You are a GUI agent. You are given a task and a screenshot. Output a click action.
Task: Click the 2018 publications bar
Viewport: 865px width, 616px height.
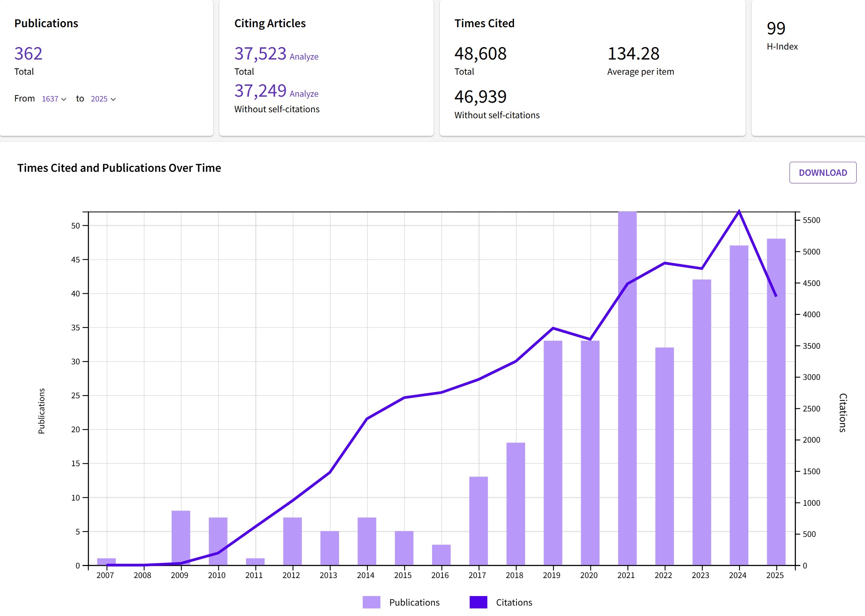coord(516,503)
